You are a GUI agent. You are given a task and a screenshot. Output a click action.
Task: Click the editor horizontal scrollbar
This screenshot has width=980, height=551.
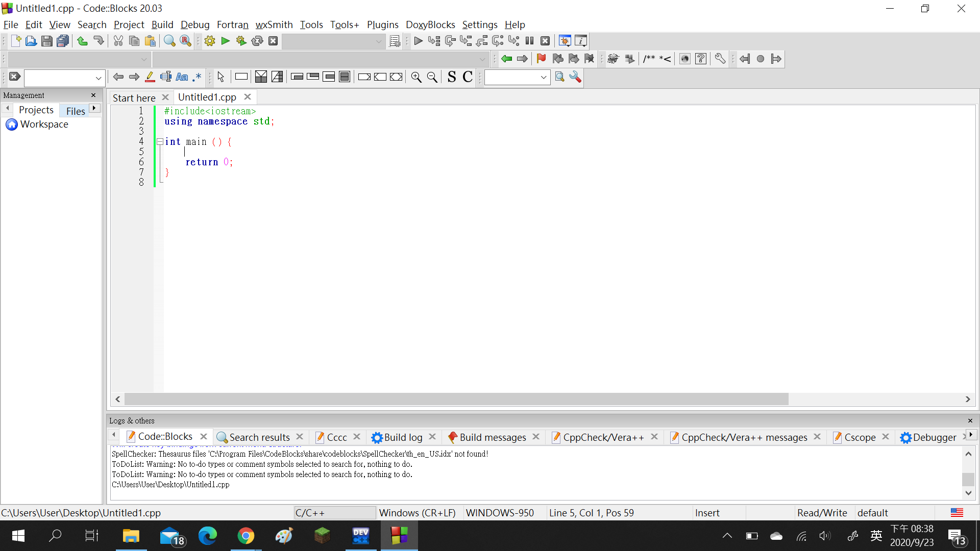tap(456, 399)
